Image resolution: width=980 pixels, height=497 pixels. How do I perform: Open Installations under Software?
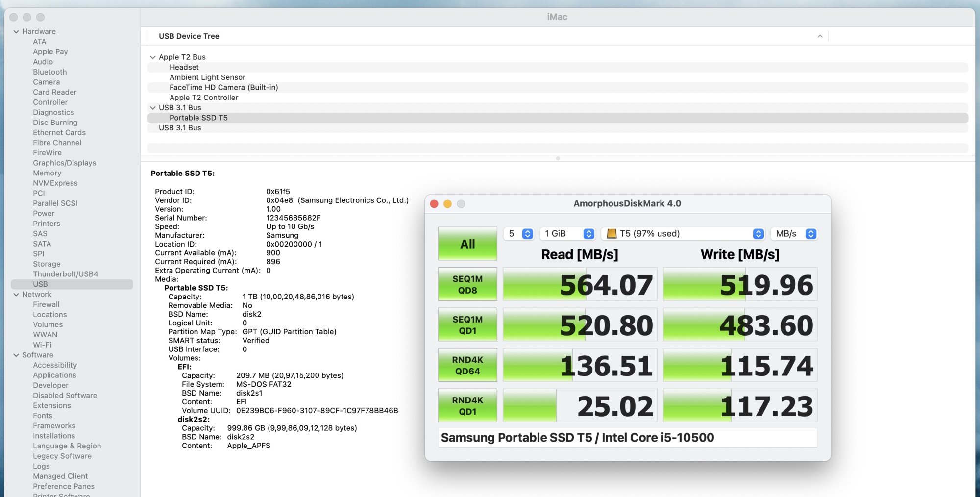[x=54, y=436]
